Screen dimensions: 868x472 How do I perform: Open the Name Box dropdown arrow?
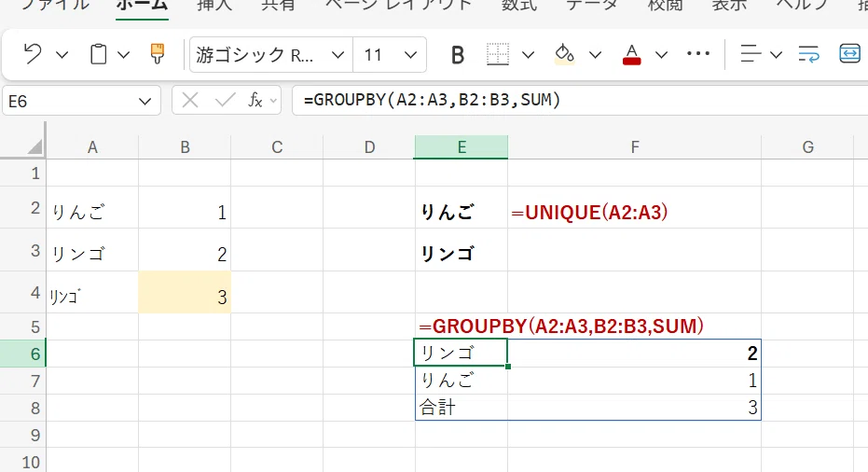145,102
